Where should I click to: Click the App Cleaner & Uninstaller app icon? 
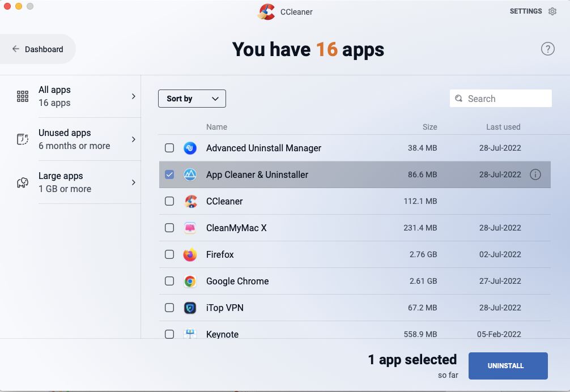tap(190, 174)
